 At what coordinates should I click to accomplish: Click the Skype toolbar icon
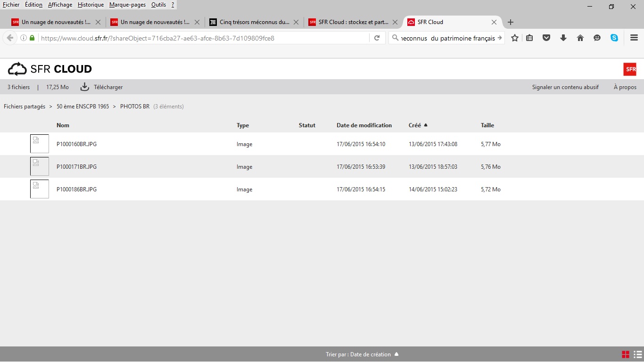(614, 38)
